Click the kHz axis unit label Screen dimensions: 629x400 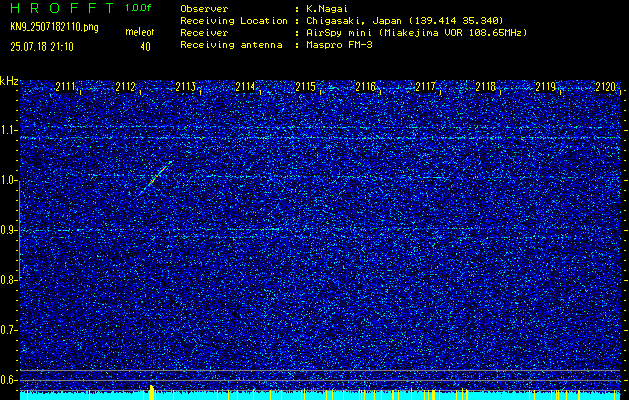pos(9,81)
